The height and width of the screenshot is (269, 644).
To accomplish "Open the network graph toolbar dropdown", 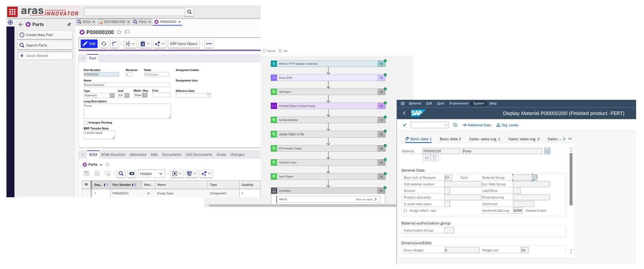I will pyautogui.click(x=130, y=44).
